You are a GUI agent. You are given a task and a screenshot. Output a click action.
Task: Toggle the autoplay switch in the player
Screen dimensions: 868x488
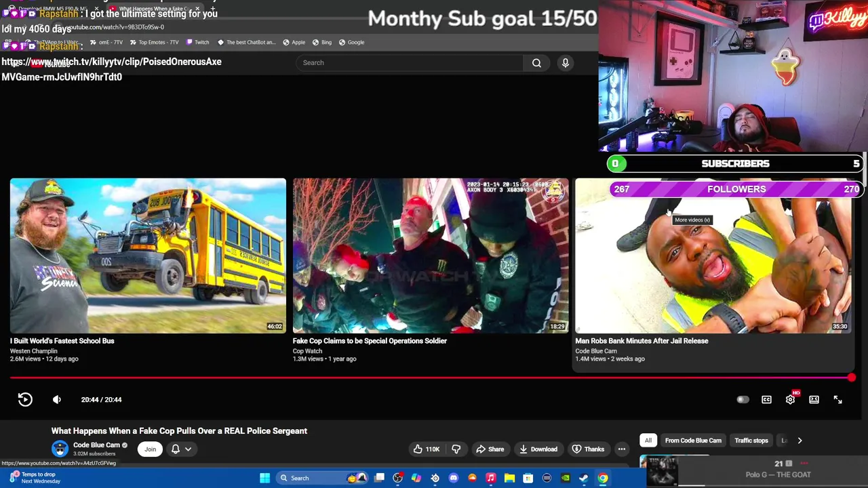(x=743, y=399)
